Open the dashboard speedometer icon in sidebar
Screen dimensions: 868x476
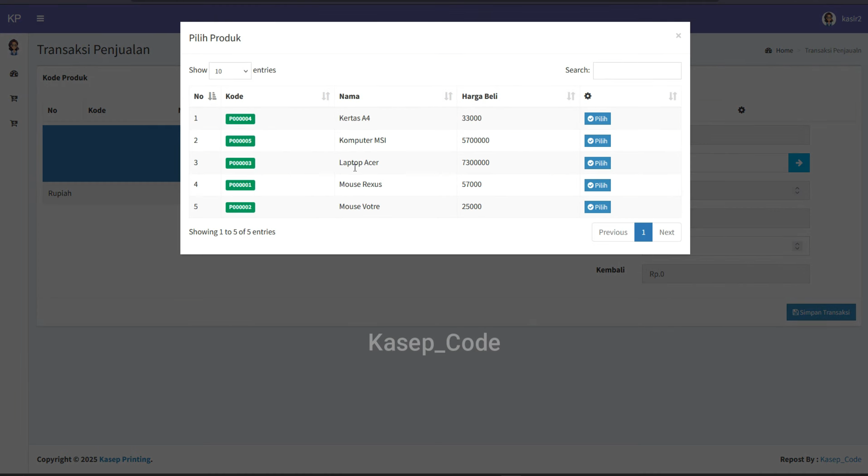[x=14, y=74]
